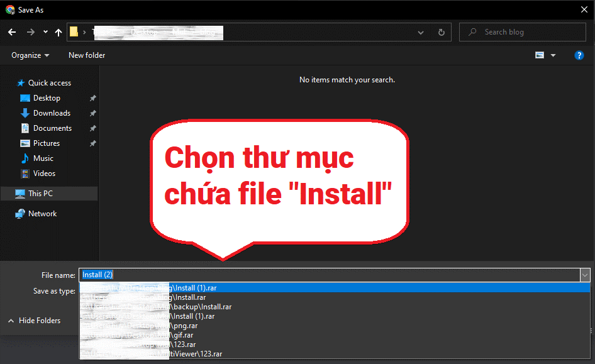The height and width of the screenshot is (364, 595).
Task: Expand the address bar history dropdown
Action: coord(421,32)
